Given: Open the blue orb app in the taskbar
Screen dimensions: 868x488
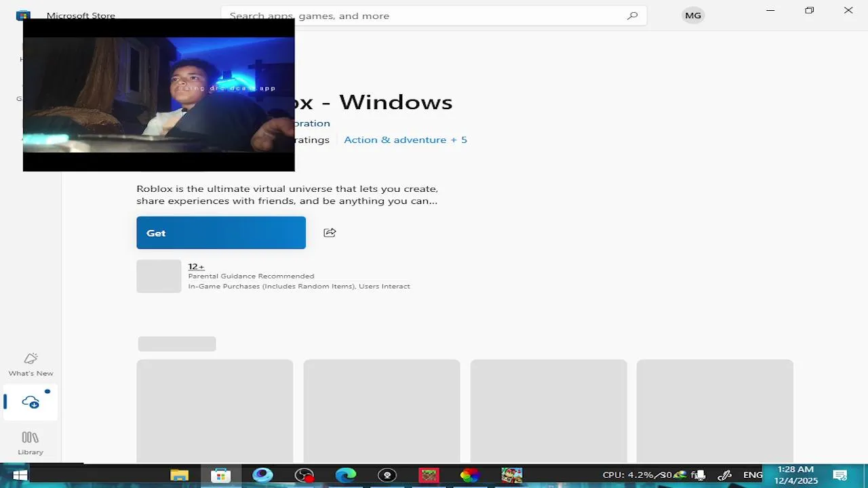Looking at the screenshot, I should [x=262, y=475].
